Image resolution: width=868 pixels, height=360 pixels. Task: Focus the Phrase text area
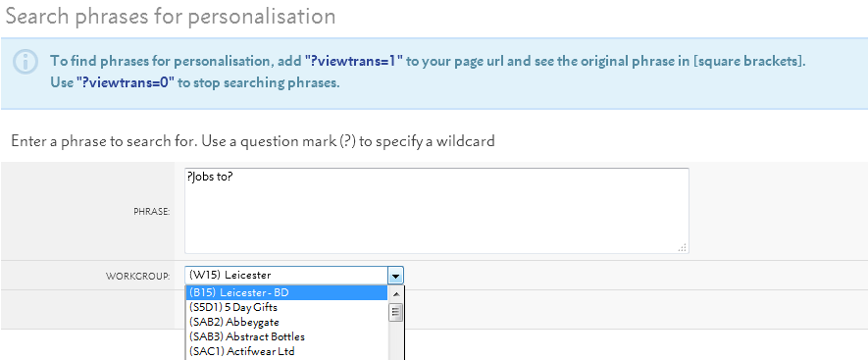[436, 211]
